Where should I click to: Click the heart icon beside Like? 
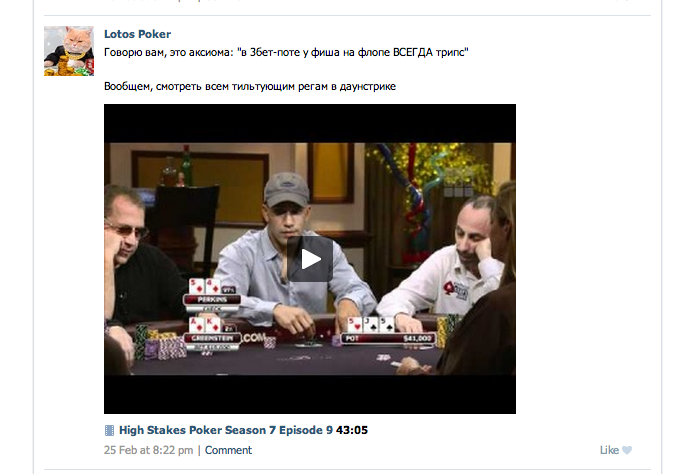pos(627,450)
